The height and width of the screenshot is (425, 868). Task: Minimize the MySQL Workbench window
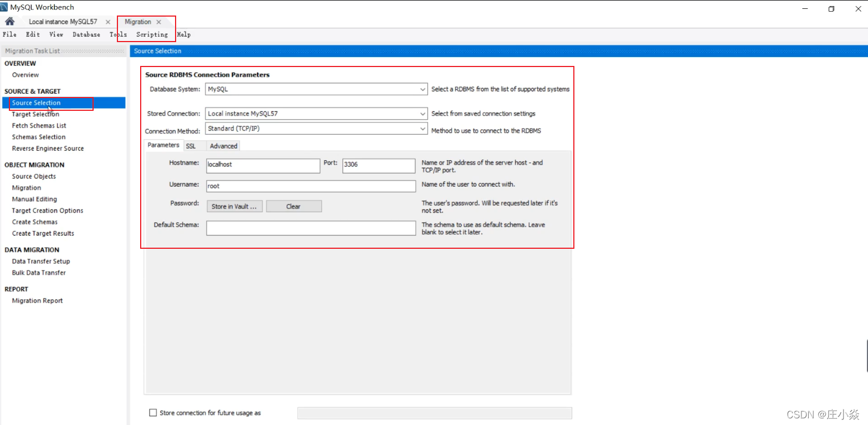(x=805, y=8)
